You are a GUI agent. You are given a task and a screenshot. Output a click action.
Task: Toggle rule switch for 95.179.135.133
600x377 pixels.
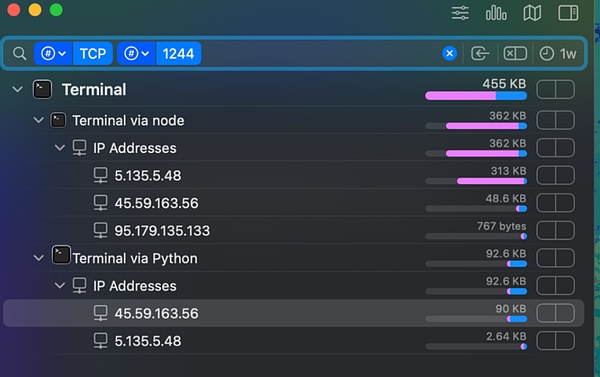pyautogui.click(x=555, y=230)
